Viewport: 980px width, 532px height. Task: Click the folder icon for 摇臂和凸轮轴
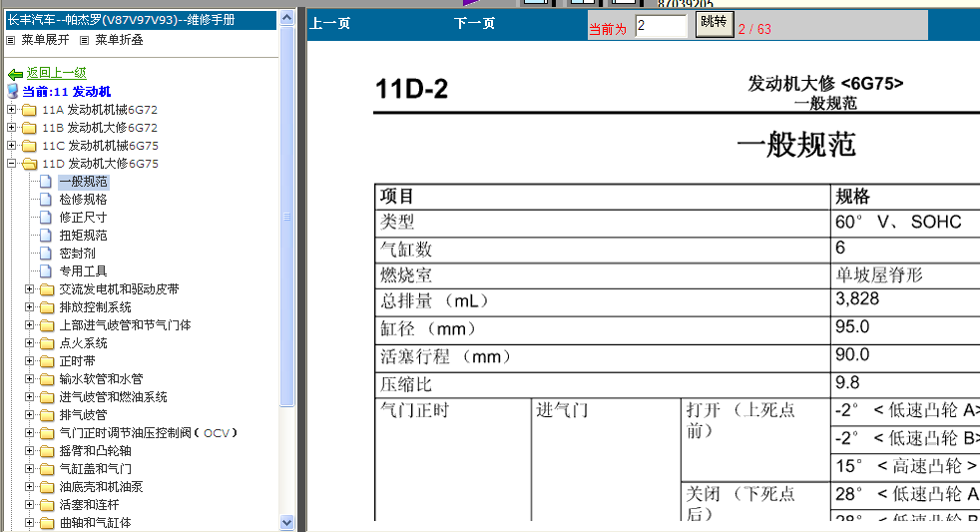[x=47, y=451]
